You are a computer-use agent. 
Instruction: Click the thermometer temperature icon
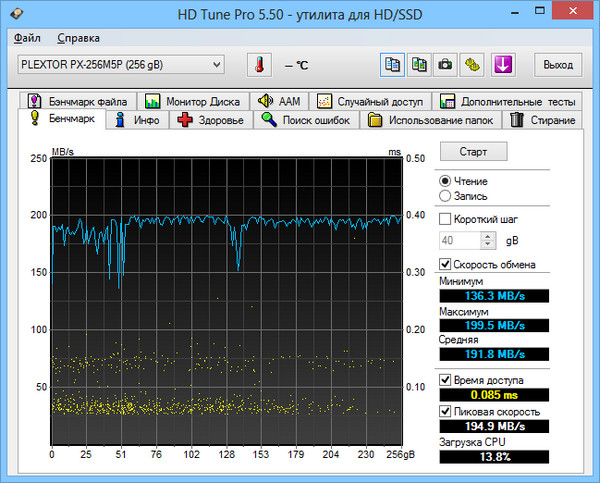tap(260, 65)
